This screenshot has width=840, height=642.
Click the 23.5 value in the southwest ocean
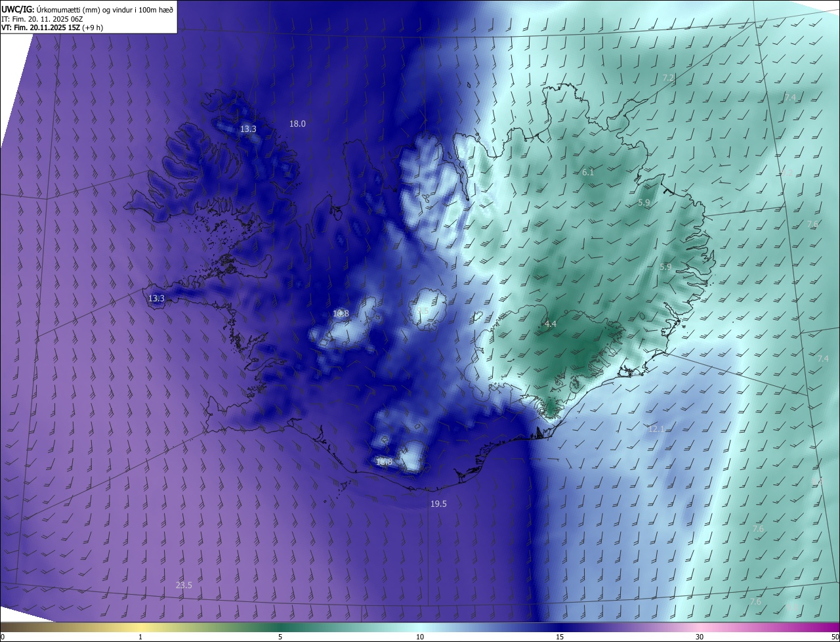[184, 586]
